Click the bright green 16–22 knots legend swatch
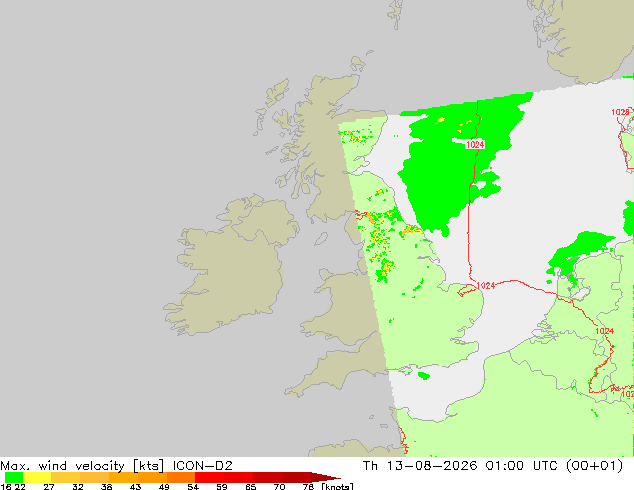Screen dimensions: 634x490 [x=14, y=477]
